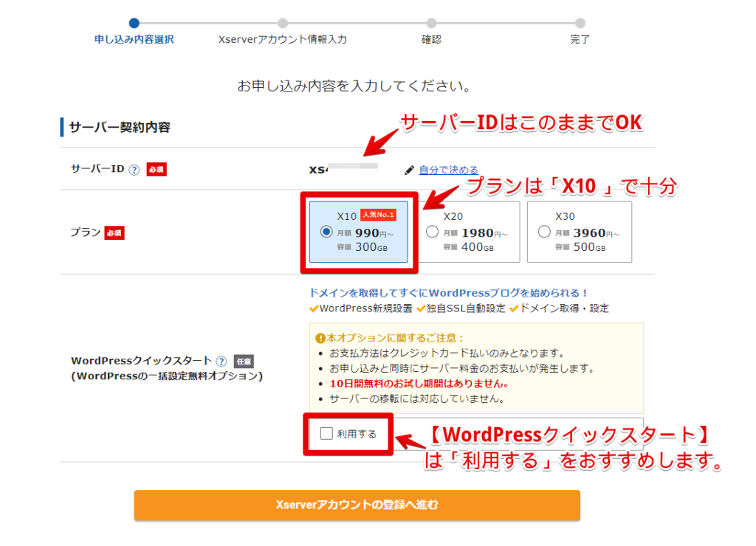756x546 pixels.
Task: Click the 独自SSL自動設定 feature text
Action: [466, 308]
